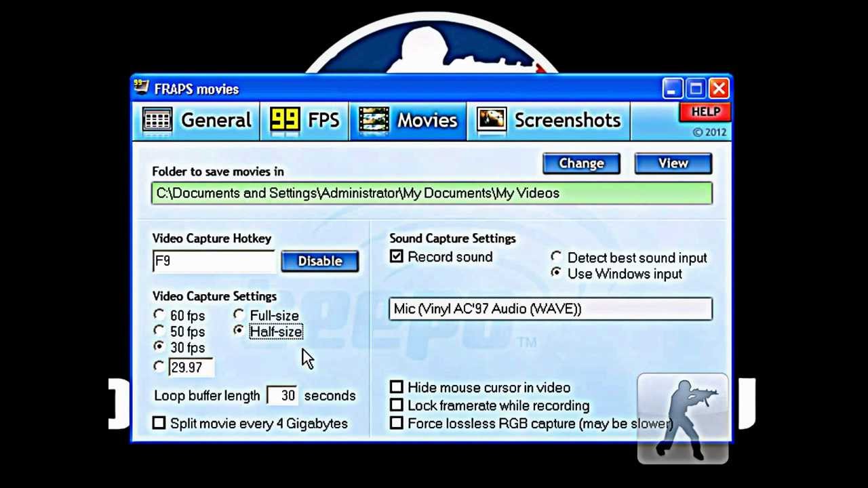
Task: Open the red HELP button
Action: click(705, 113)
